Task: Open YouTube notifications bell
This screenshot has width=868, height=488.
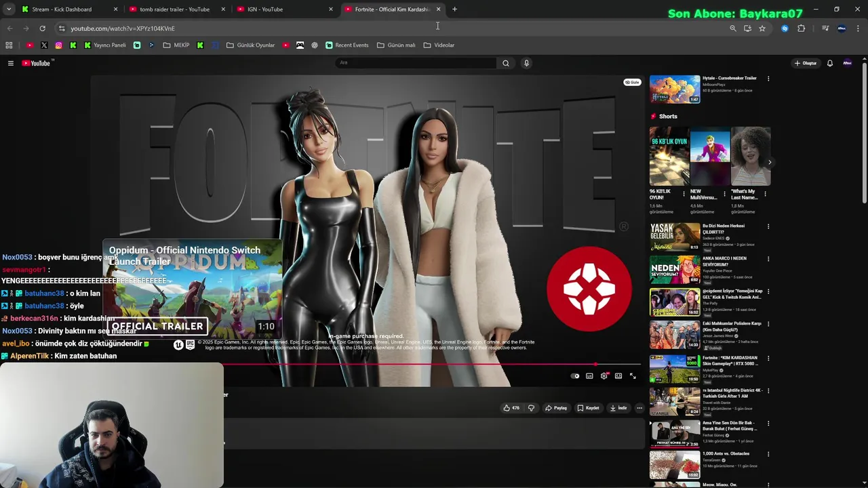Action: click(x=829, y=63)
